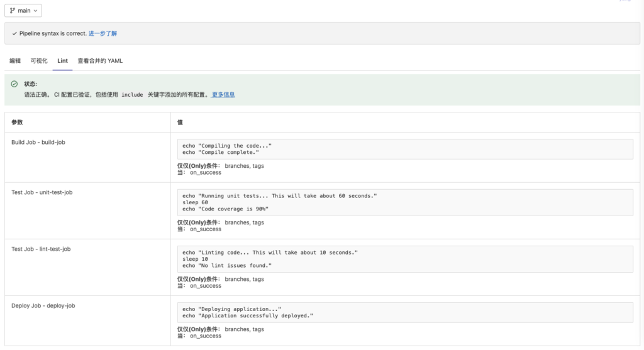Select the Lint tab

62,61
